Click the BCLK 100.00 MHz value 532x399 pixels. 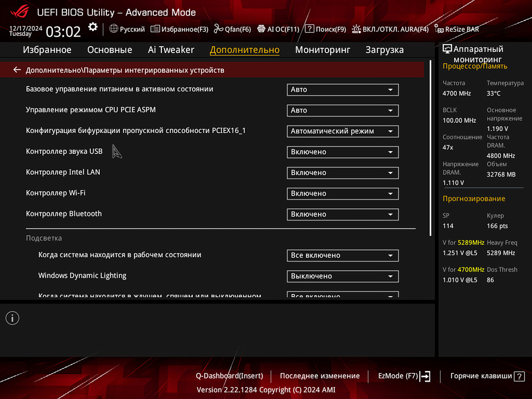click(459, 121)
